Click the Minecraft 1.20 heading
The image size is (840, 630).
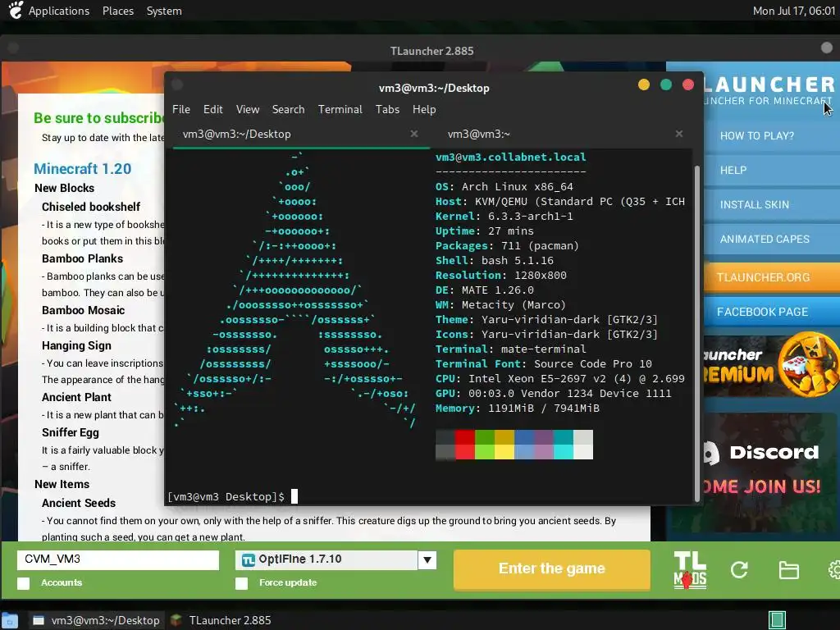pyautogui.click(x=83, y=169)
